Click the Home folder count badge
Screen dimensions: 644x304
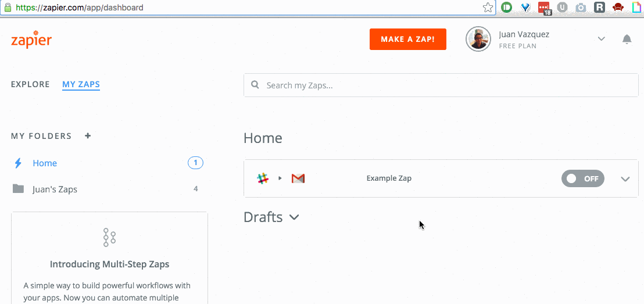pyautogui.click(x=195, y=163)
